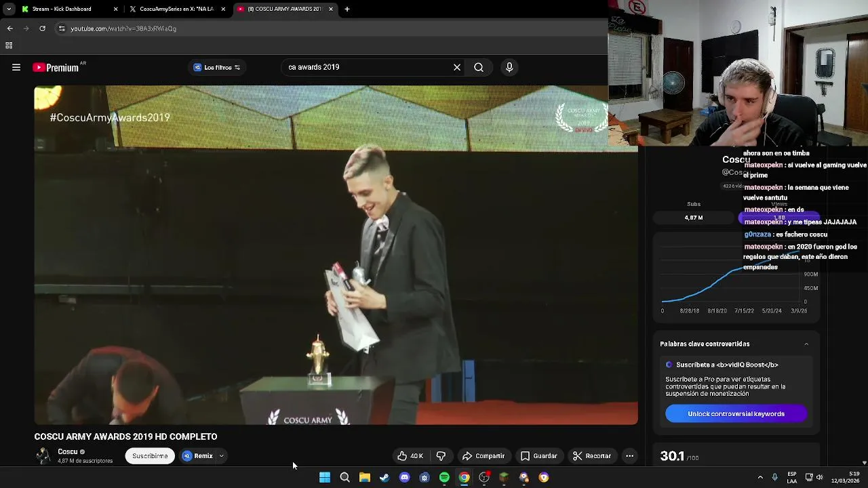Open a new browser tab
Screen dimensions: 868x488
[347, 9]
